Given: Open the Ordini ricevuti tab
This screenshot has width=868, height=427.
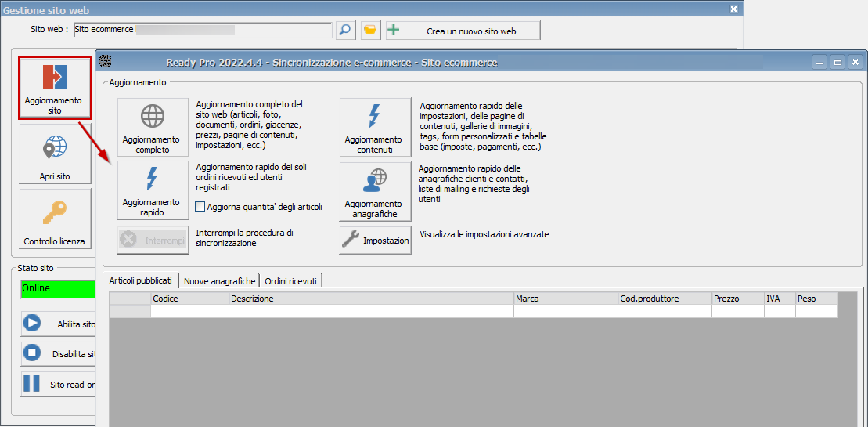Looking at the screenshot, I should pos(290,280).
